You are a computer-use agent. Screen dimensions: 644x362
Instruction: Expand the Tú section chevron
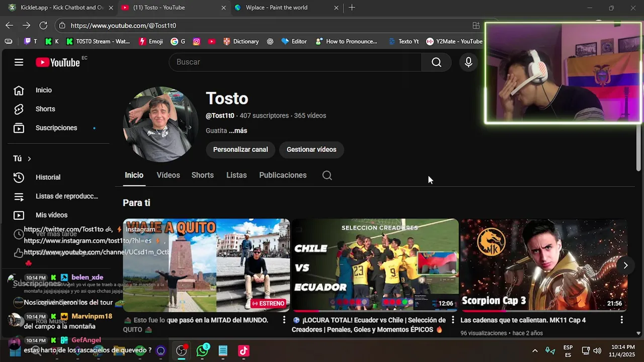pyautogui.click(x=29, y=159)
